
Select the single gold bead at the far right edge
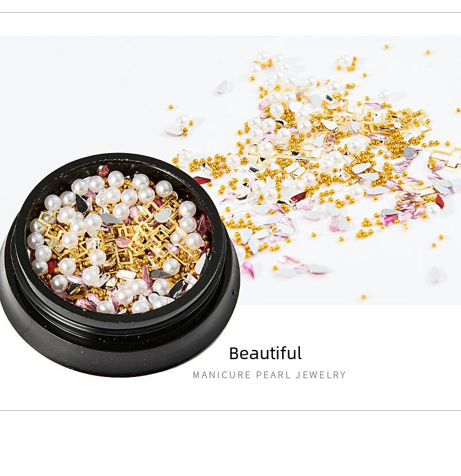pos(458,111)
